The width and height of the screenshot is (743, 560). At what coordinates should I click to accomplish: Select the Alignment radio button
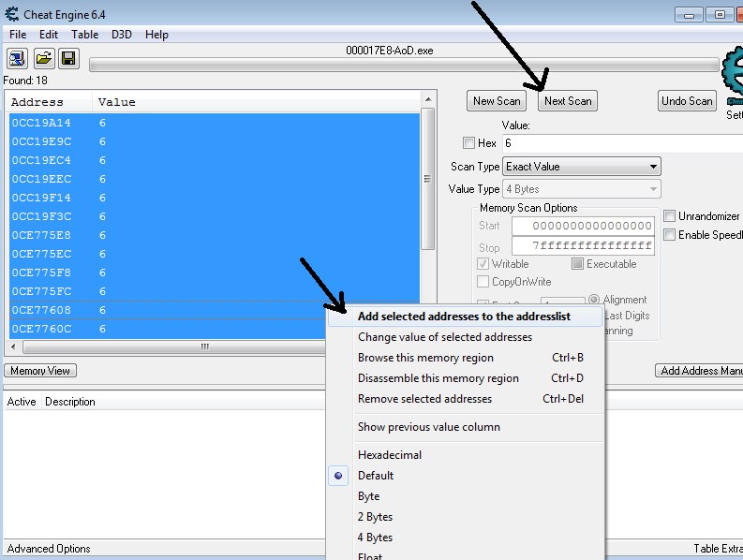593,300
